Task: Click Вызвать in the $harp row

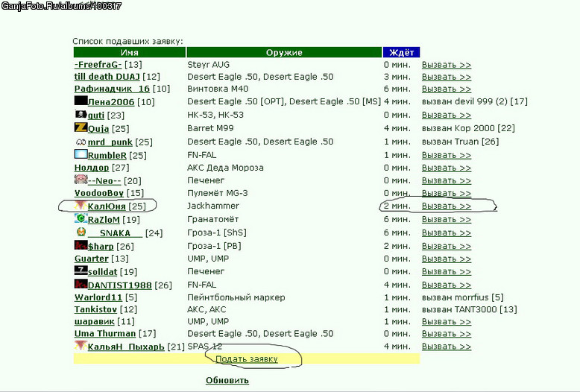Action: click(447, 246)
